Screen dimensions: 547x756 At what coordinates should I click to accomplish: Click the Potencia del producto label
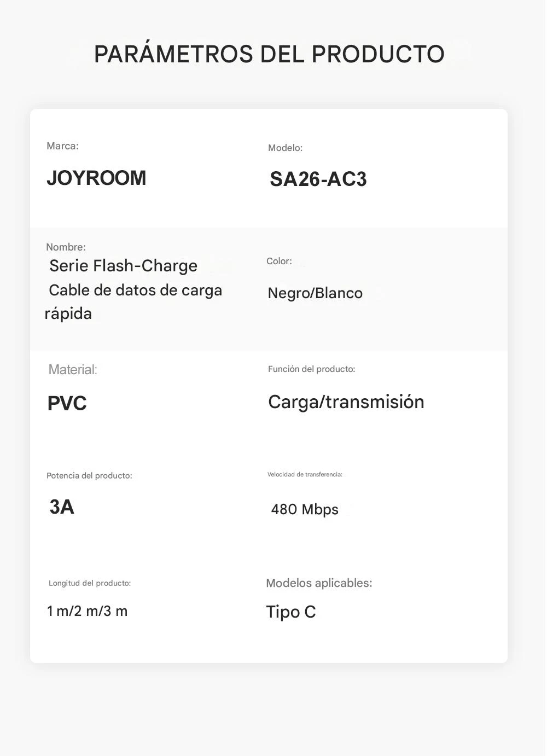pos(89,476)
